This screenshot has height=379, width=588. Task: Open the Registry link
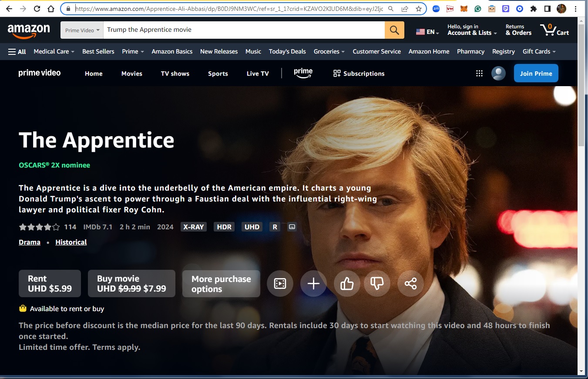pyautogui.click(x=504, y=51)
